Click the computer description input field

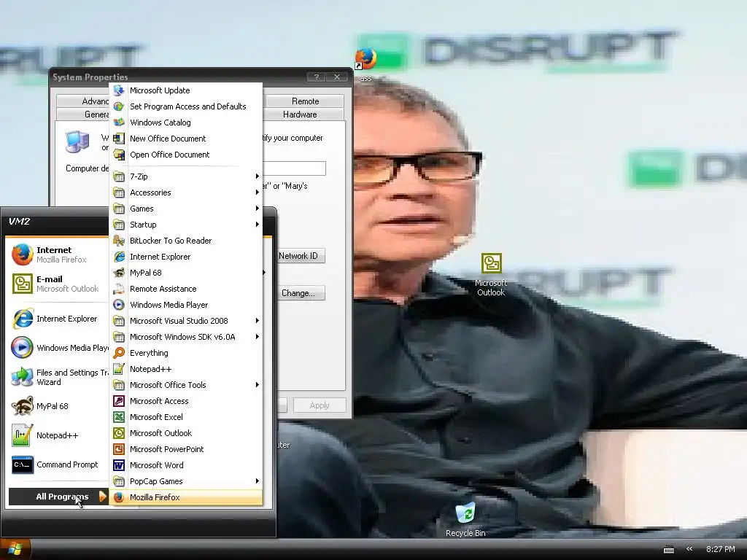(x=294, y=168)
